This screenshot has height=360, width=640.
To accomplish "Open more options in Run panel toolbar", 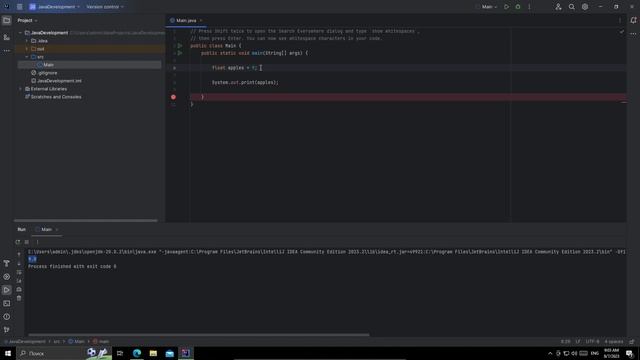I will (x=37, y=242).
